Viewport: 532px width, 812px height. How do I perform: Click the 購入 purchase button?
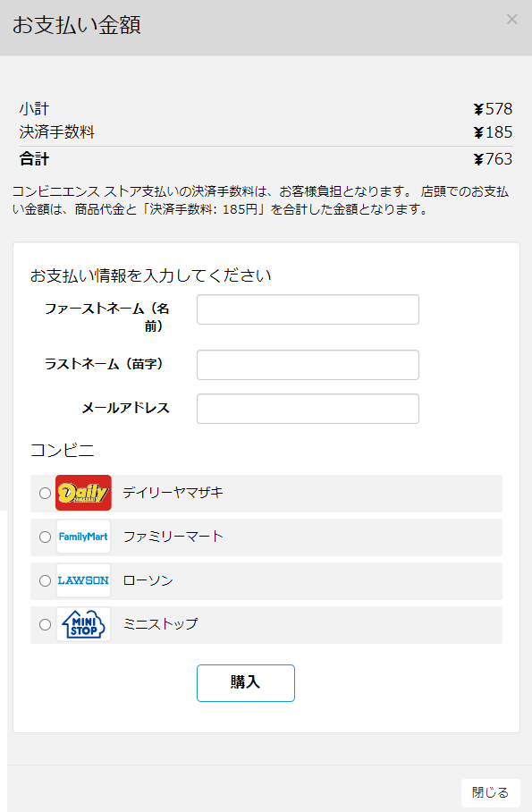tap(246, 683)
